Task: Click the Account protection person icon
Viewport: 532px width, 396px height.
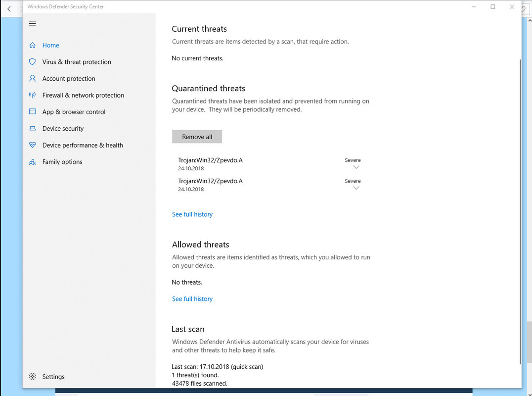Action: [32, 78]
